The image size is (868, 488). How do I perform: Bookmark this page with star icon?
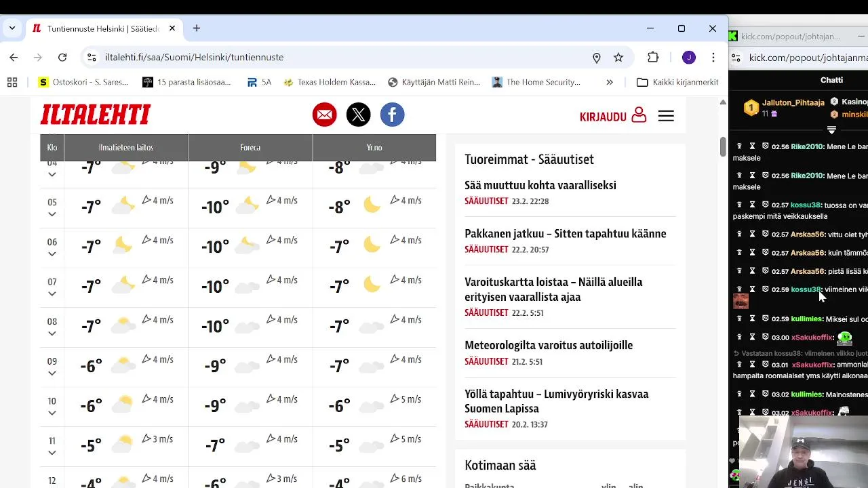[x=618, y=58]
